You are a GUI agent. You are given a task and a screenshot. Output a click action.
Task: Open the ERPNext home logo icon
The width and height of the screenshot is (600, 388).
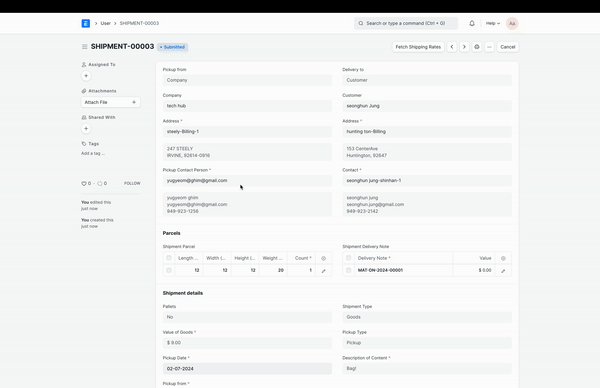(x=86, y=23)
